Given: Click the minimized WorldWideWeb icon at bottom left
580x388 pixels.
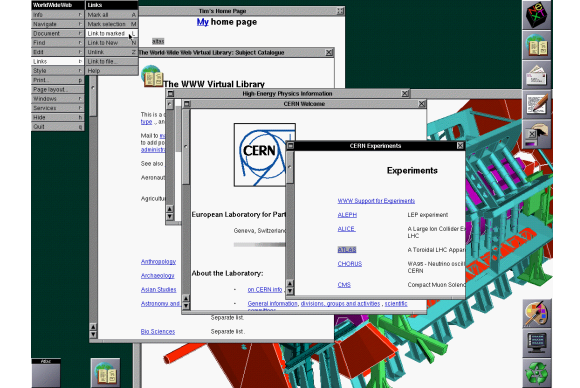Looking at the screenshot, I should click(105, 372).
